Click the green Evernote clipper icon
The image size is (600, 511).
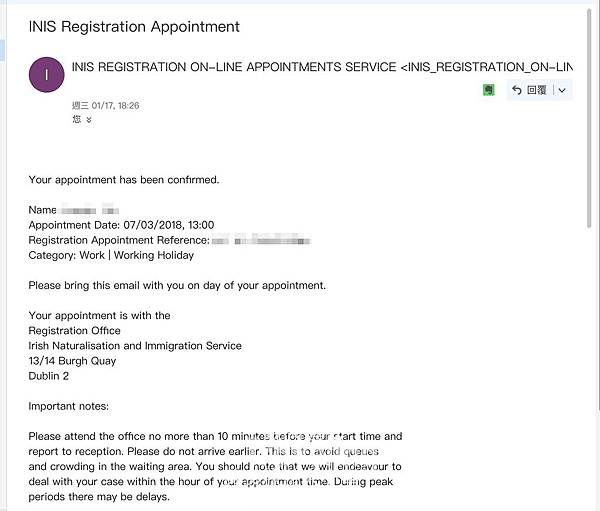click(489, 90)
